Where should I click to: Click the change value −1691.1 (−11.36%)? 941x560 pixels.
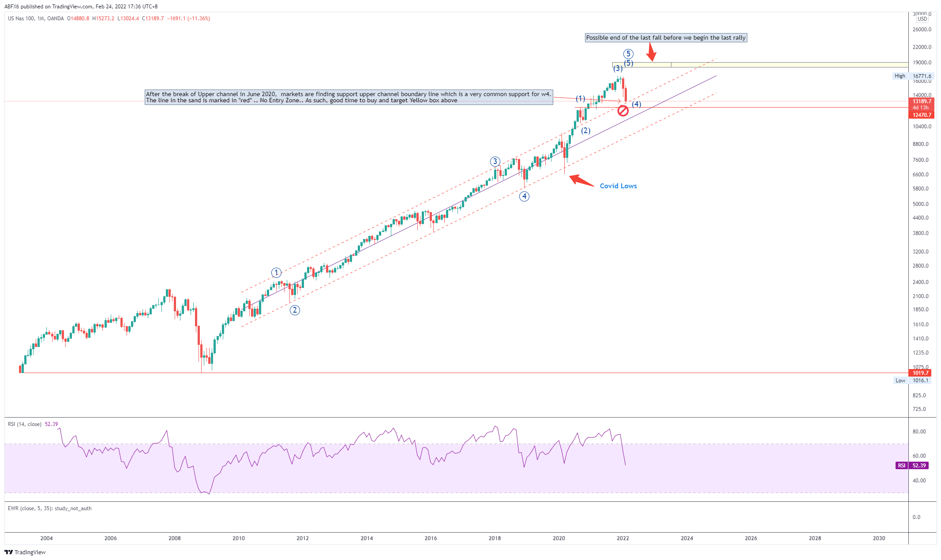pyautogui.click(x=188, y=19)
